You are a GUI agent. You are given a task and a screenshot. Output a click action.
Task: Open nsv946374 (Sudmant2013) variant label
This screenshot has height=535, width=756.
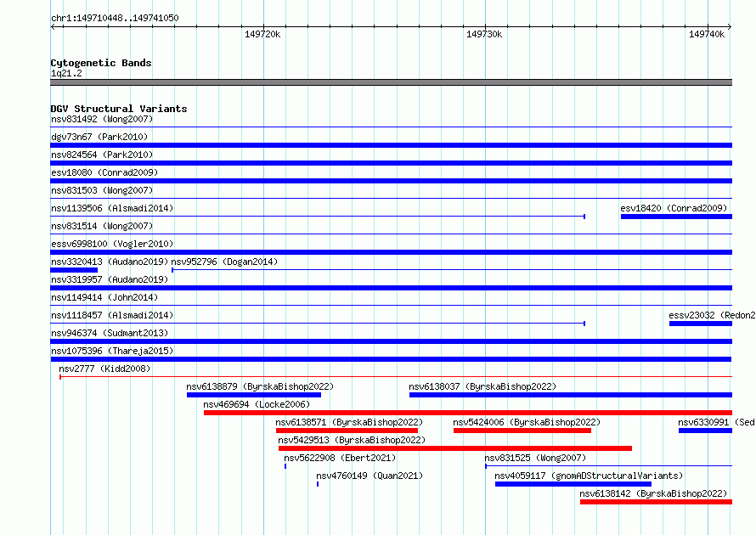point(110,333)
